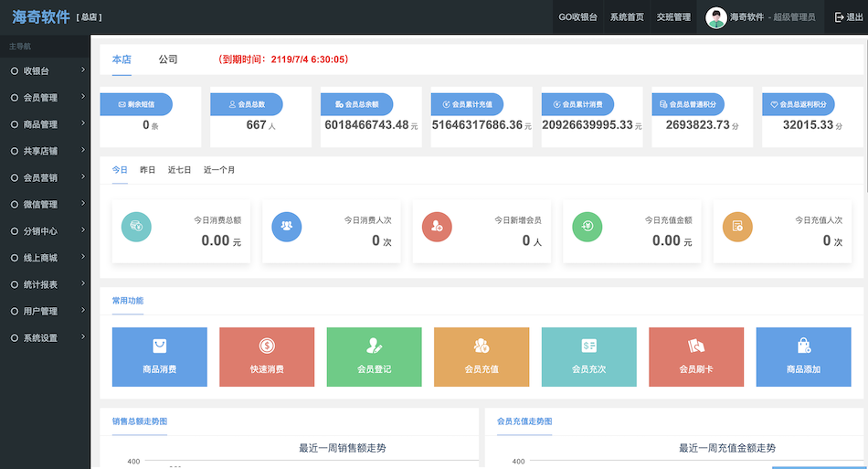Image resolution: width=868 pixels, height=469 pixels.
Task: Expand the 共享店铺 sidebar chevron
Action: [83, 150]
